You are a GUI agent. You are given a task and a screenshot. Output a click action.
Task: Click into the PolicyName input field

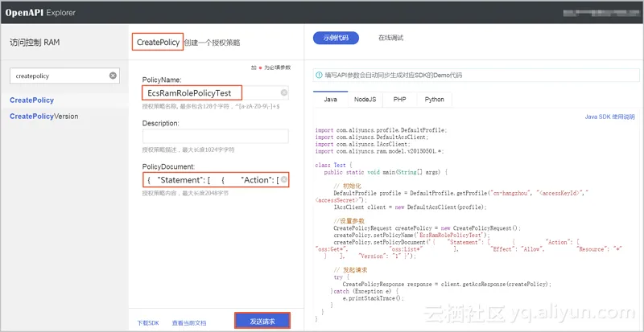[215, 92]
